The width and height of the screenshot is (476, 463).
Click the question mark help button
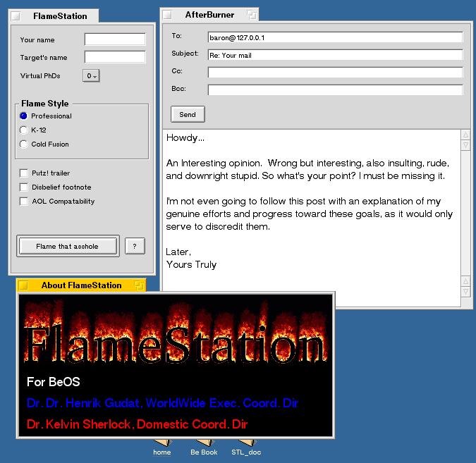[135, 246]
